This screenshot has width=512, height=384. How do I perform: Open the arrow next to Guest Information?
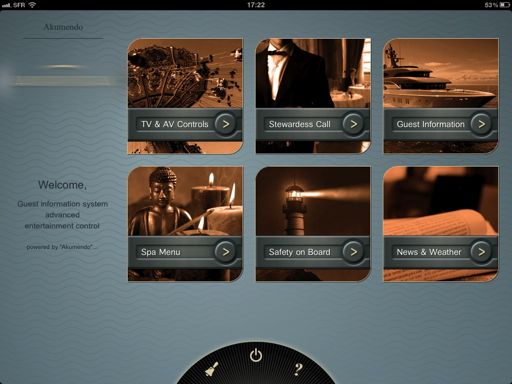point(481,124)
